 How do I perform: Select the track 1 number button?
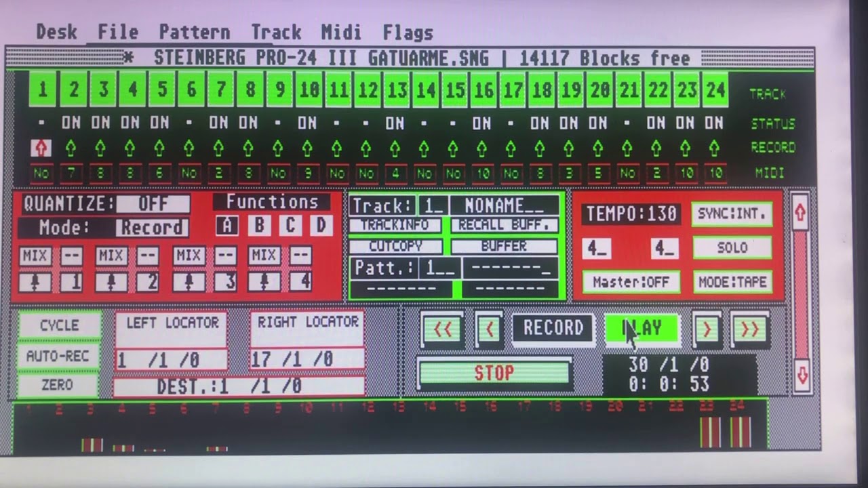coord(42,90)
